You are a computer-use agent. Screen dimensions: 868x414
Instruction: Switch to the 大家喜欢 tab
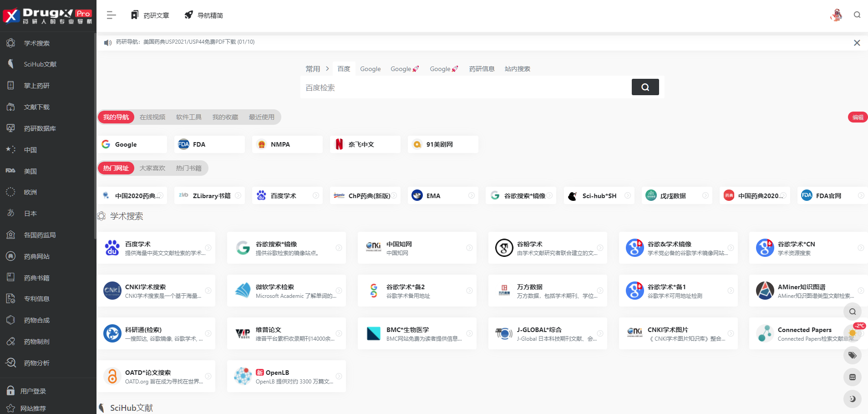[x=152, y=168]
